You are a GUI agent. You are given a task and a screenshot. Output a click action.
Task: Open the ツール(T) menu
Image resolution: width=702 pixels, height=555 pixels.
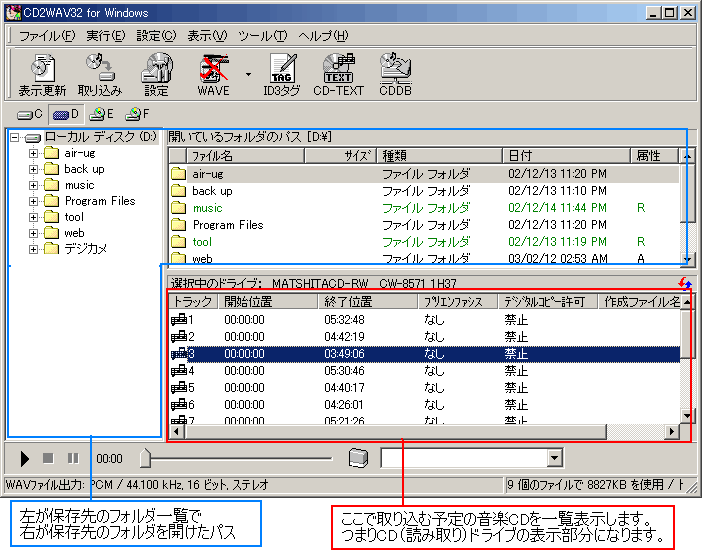click(262, 36)
